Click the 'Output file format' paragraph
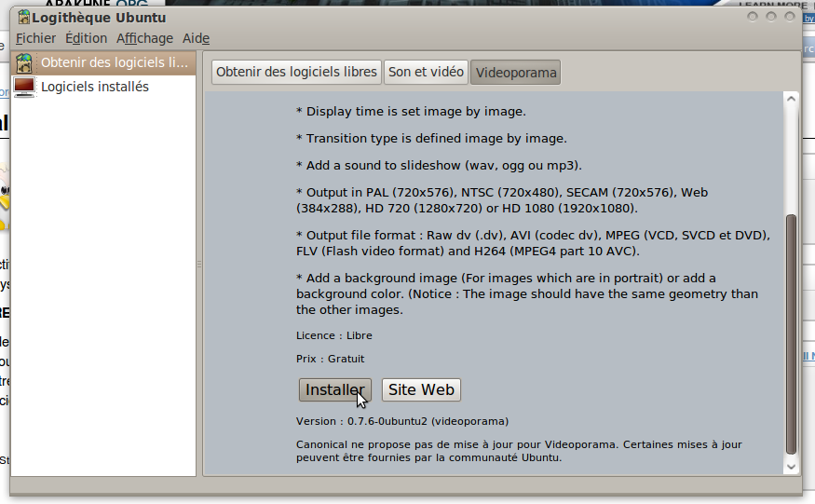Viewport: 815px width, 504px height. pos(534,243)
